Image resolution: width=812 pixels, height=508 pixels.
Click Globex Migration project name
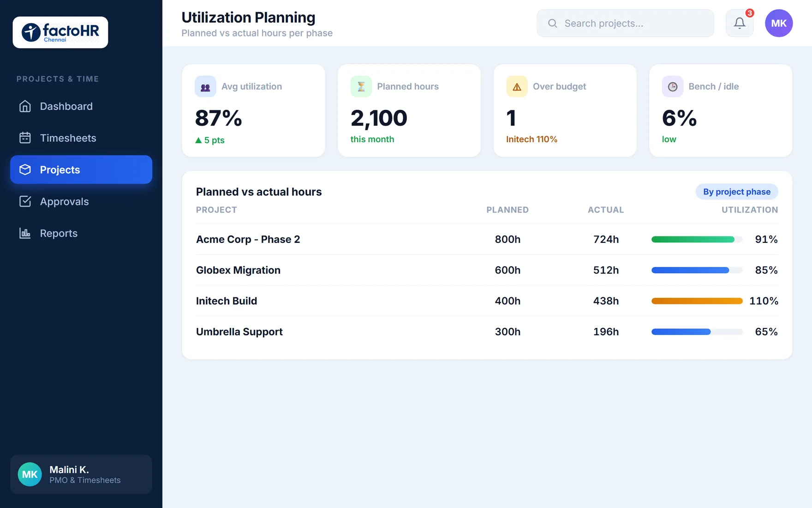tap(238, 270)
